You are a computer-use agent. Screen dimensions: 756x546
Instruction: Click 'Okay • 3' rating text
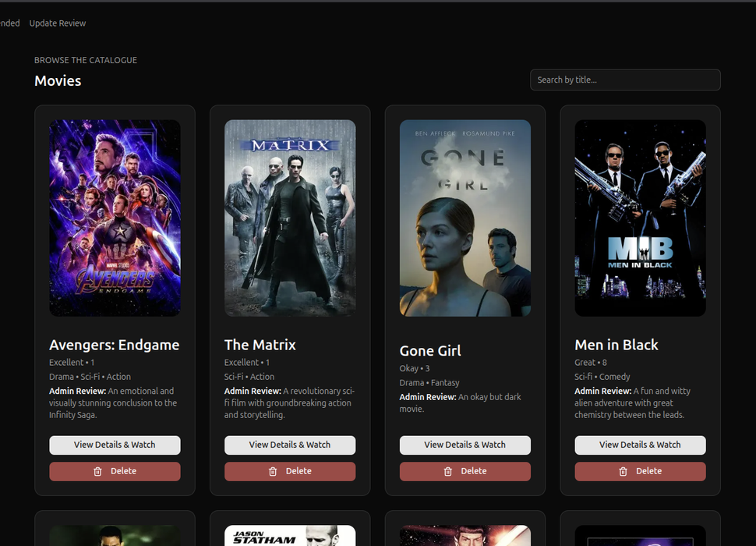click(x=414, y=368)
